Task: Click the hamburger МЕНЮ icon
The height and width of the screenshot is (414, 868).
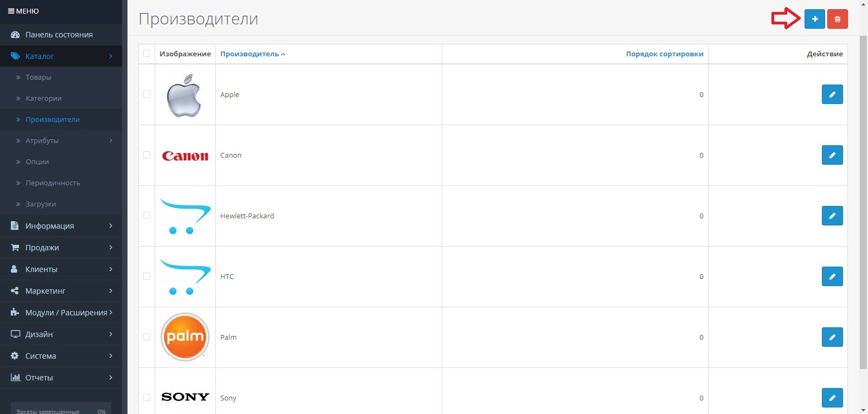Action: coord(11,11)
